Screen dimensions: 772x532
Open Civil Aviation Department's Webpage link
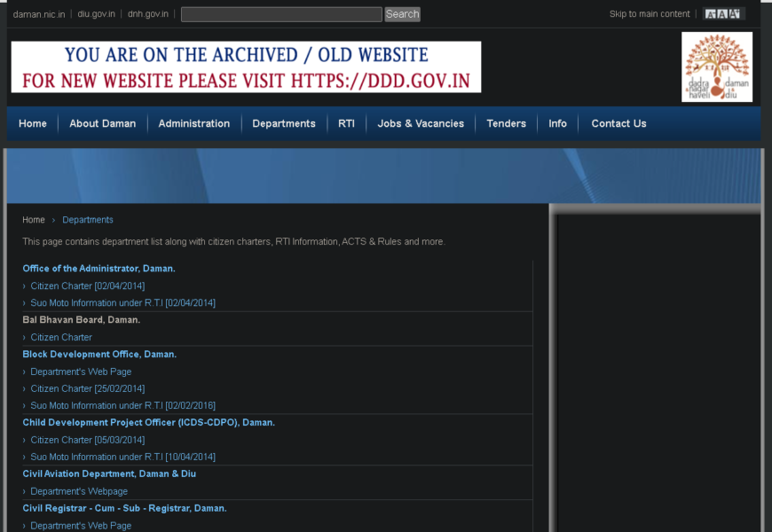click(x=79, y=491)
